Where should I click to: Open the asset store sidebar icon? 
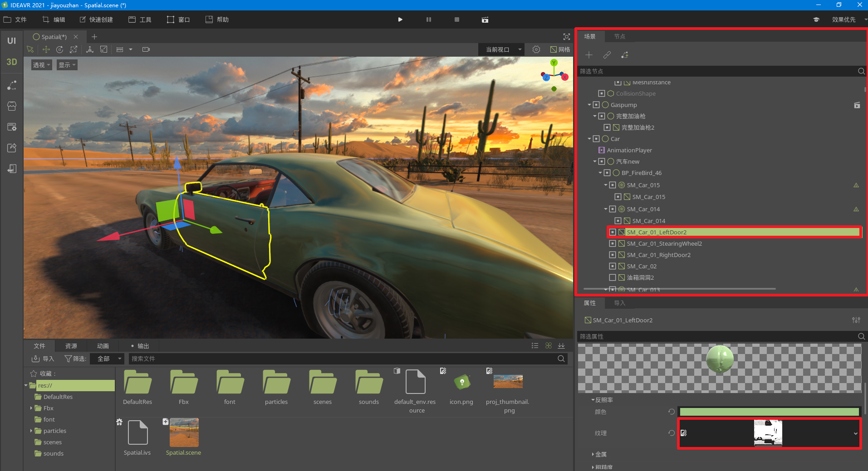click(x=12, y=106)
